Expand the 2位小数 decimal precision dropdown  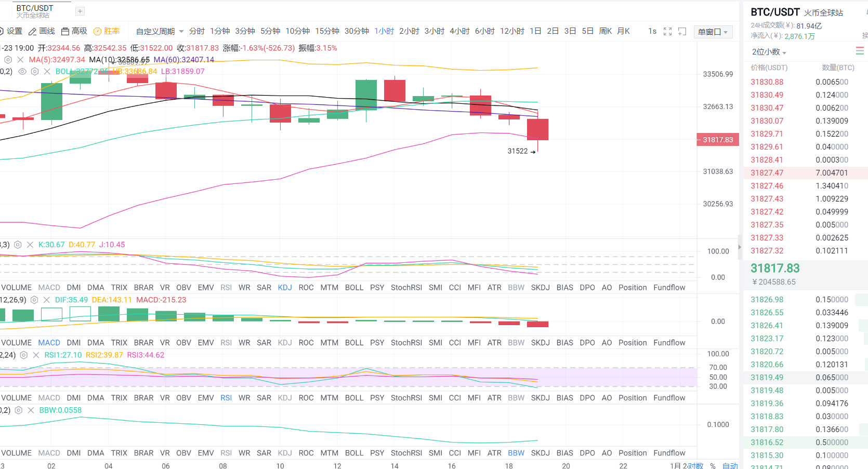pyautogui.click(x=769, y=52)
